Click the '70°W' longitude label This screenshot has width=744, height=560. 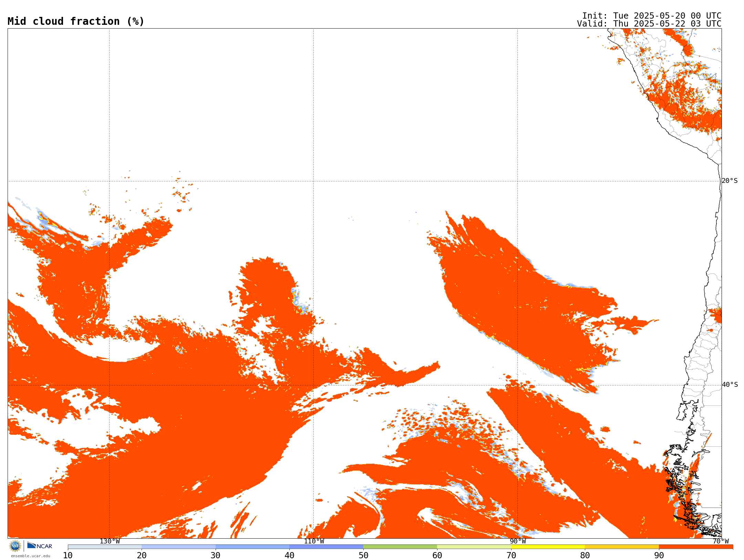click(x=721, y=541)
